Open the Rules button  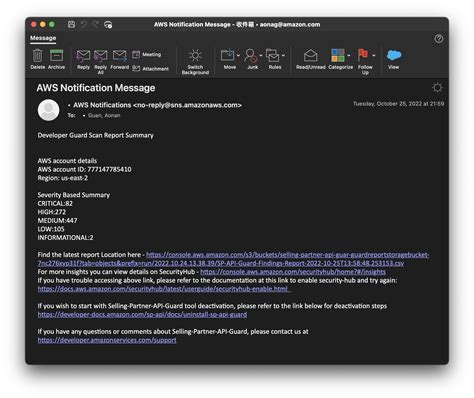tap(274, 59)
